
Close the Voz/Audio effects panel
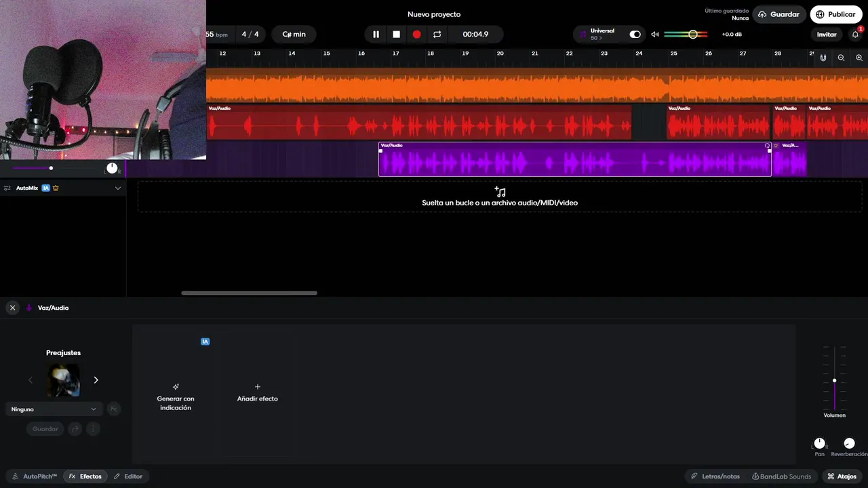tap(12, 308)
